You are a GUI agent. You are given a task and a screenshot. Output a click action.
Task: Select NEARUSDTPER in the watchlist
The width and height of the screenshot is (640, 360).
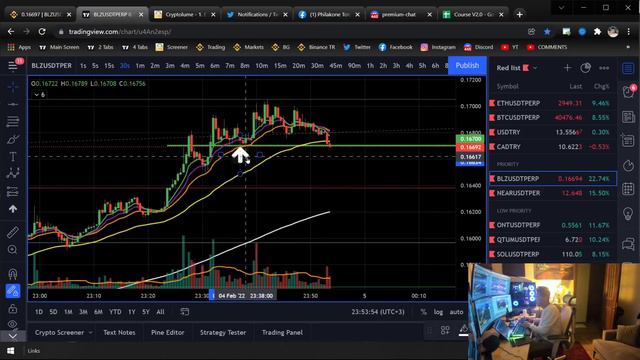(552, 193)
